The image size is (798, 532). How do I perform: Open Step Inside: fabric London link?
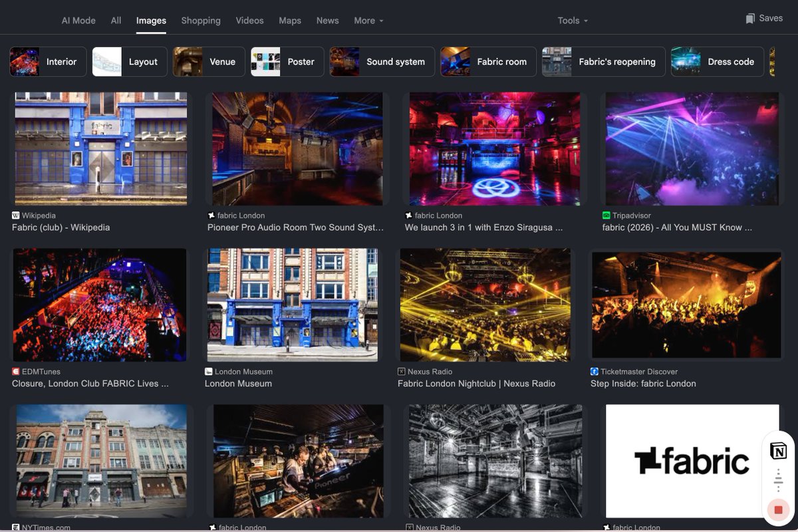[643, 384]
